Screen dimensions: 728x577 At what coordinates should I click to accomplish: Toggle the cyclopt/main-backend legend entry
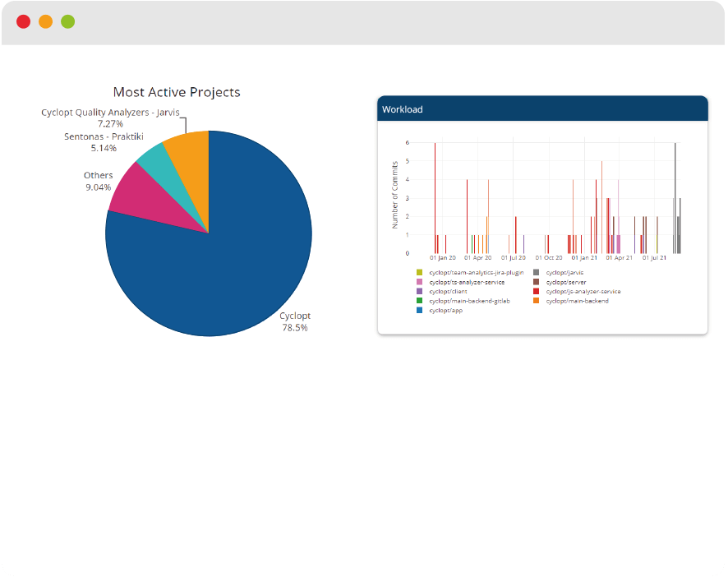tap(571, 301)
